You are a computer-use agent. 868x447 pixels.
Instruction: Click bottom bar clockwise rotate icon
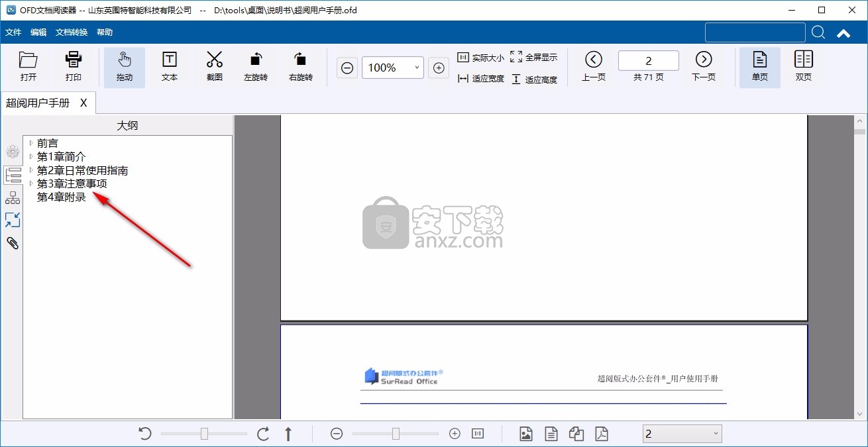point(263,434)
